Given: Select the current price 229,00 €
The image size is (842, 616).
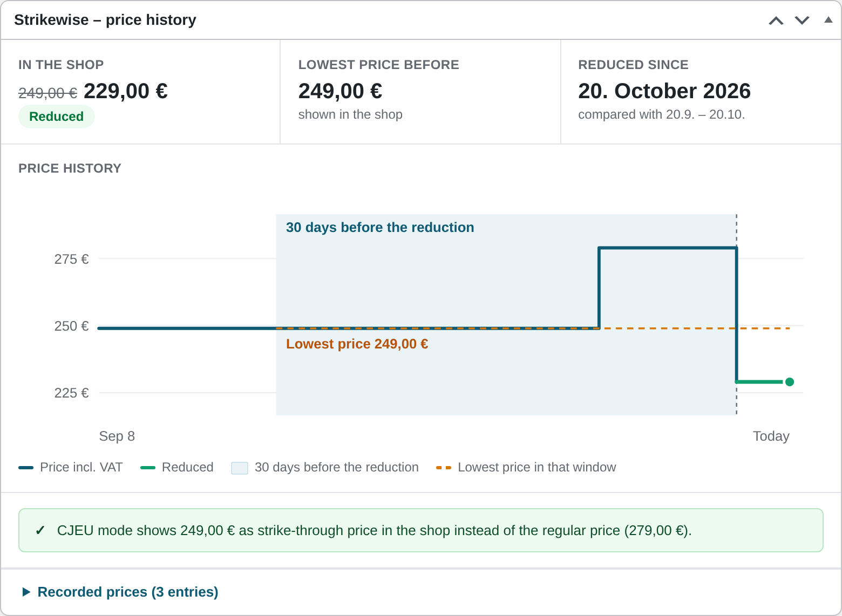Looking at the screenshot, I should click(126, 91).
